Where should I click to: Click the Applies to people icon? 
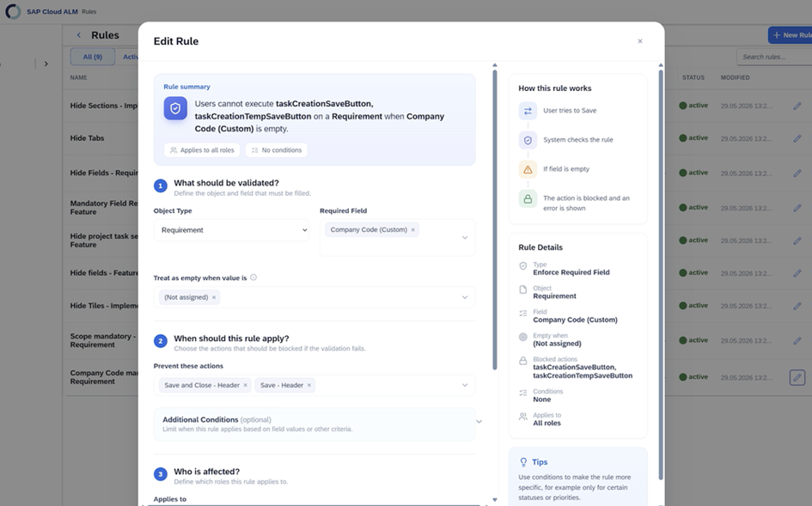coord(523,417)
